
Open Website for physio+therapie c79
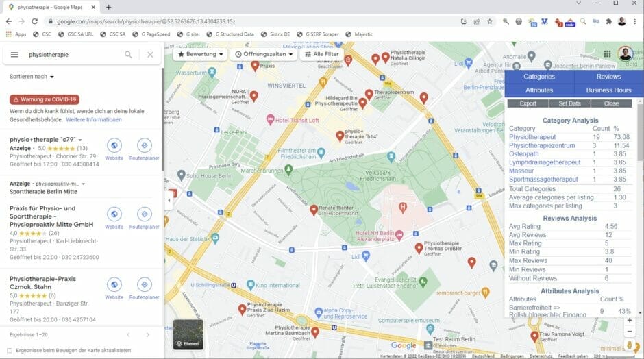[114, 148]
